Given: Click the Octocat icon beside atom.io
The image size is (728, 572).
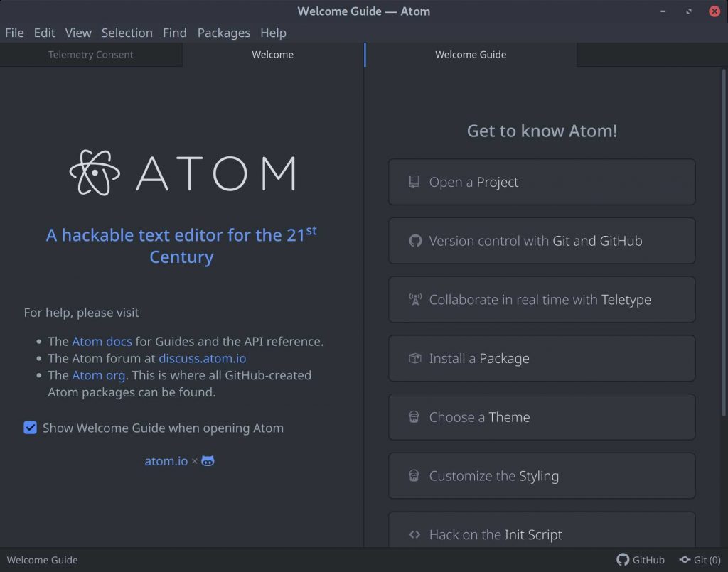Looking at the screenshot, I should coord(207,460).
